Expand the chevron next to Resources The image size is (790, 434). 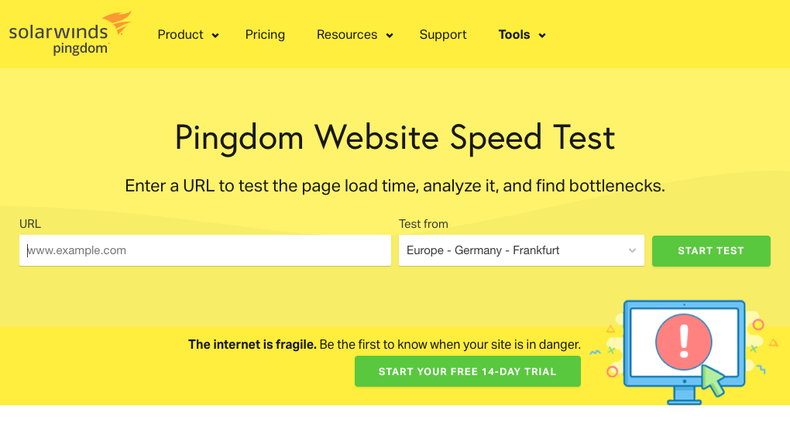pyautogui.click(x=389, y=35)
